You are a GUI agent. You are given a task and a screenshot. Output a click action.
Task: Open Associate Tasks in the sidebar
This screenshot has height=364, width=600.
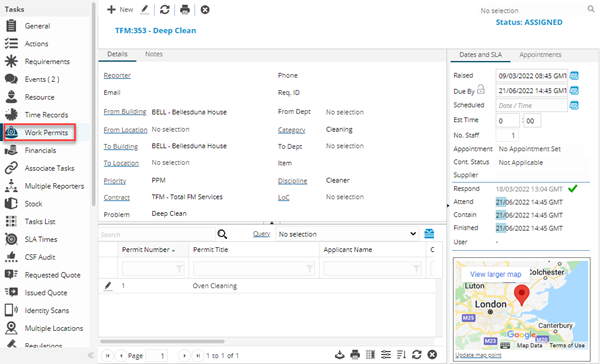tap(49, 168)
